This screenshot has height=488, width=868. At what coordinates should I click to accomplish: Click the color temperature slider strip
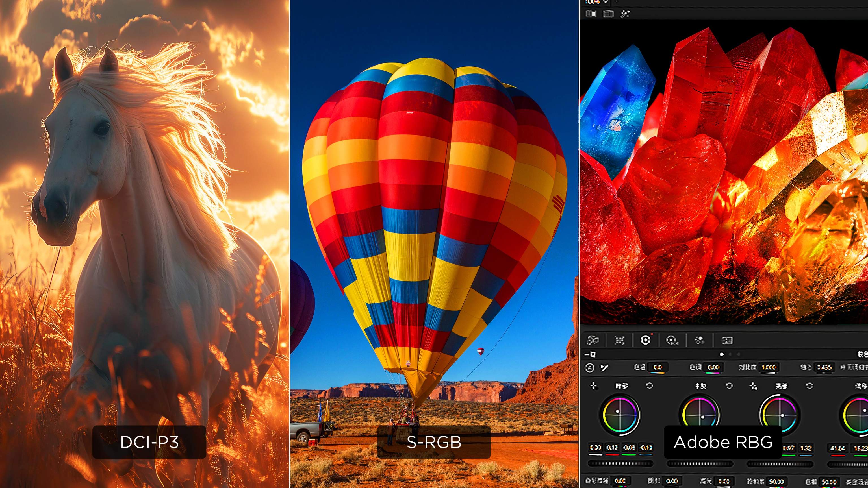(x=658, y=373)
